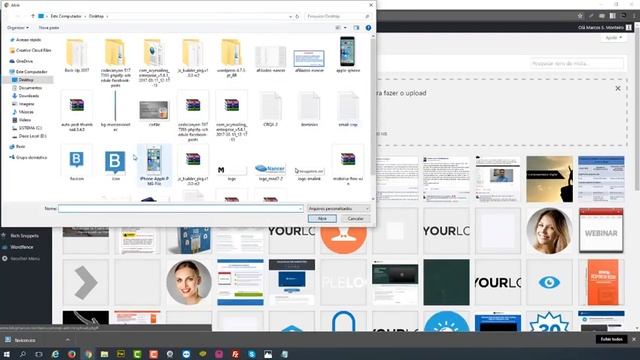The image size is (640, 360).
Task: Go up one folder level arrow
Action: [33, 16]
